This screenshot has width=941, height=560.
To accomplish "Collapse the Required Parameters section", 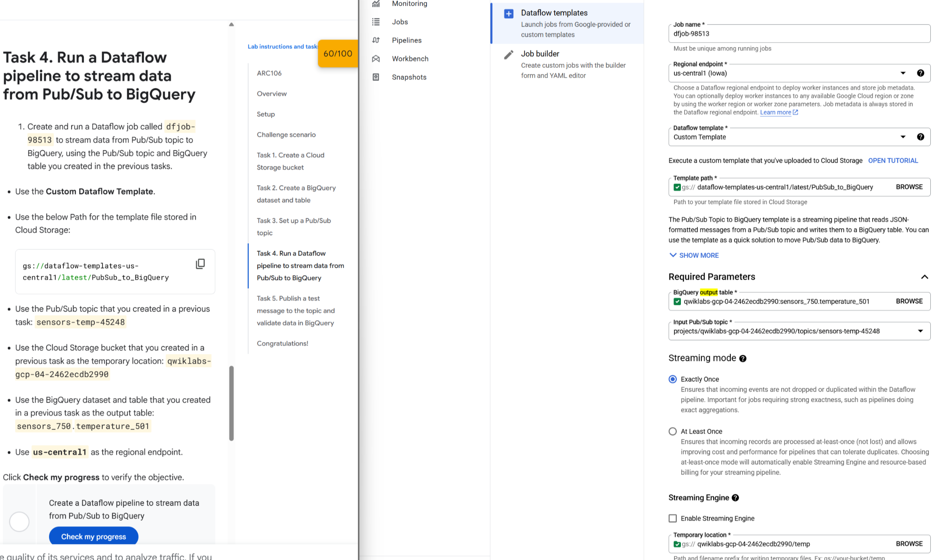I will (924, 277).
